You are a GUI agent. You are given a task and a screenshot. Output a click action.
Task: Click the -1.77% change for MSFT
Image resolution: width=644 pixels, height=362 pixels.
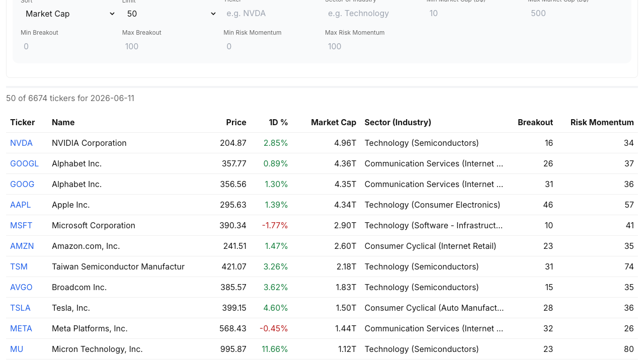pos(275,225)
